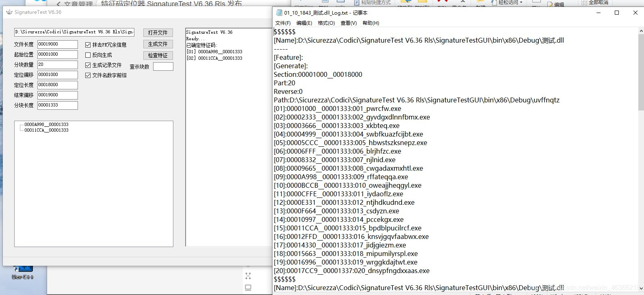644x295 pixels.
Task: Open Notepad 查看(V) menu
Action: 349,23
